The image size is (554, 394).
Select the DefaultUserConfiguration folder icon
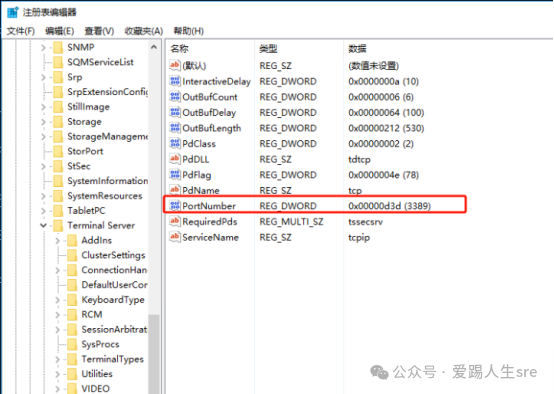(x=72, y=285)
